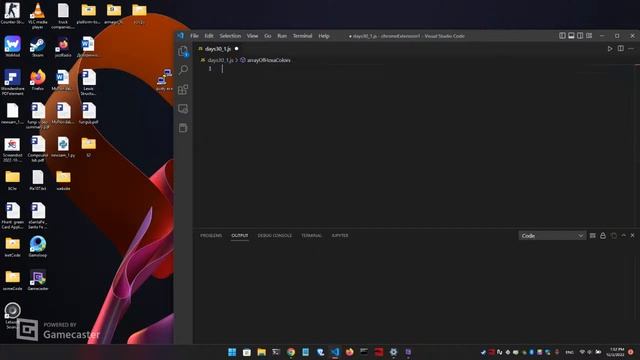This screenshot has height=360, width=640.
Task: Select the Firefox desktop shortcut
Action: pos(38,80)
